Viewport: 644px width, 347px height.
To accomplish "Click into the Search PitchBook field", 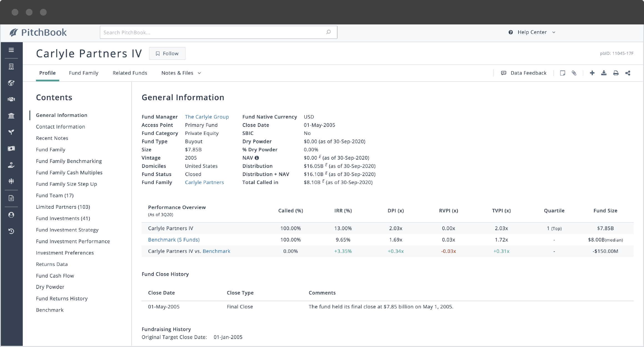I will click(x=218, y=32).
